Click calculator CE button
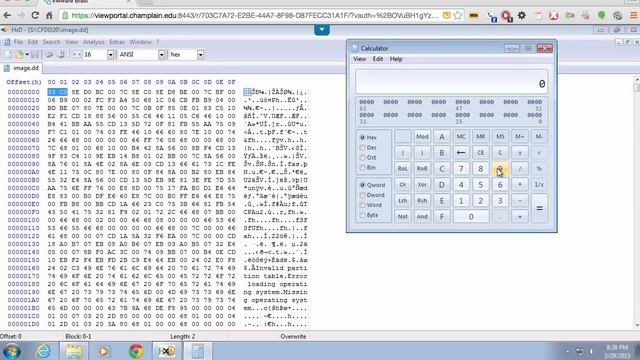This screenshot has width=640, height=360. pos(480,153)
